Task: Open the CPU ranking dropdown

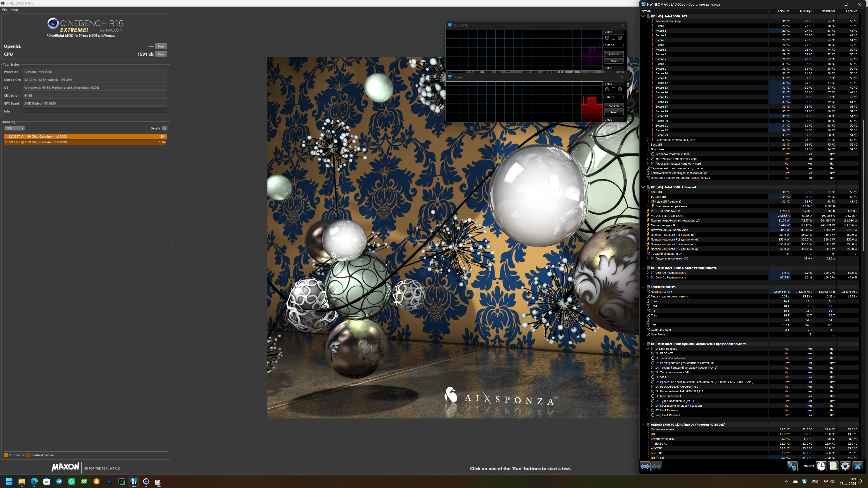Action: (x=14, y=128)
